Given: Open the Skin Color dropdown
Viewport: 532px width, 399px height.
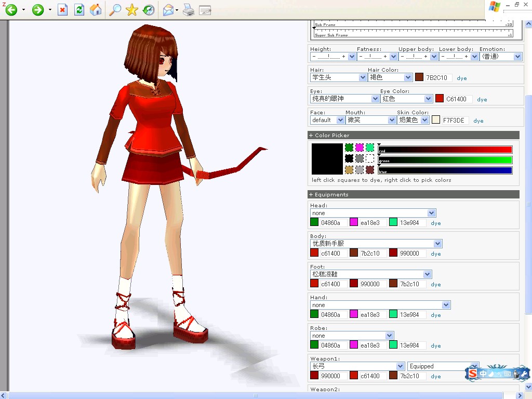Looking at the screenshot, I should click(x=413, y=120).
